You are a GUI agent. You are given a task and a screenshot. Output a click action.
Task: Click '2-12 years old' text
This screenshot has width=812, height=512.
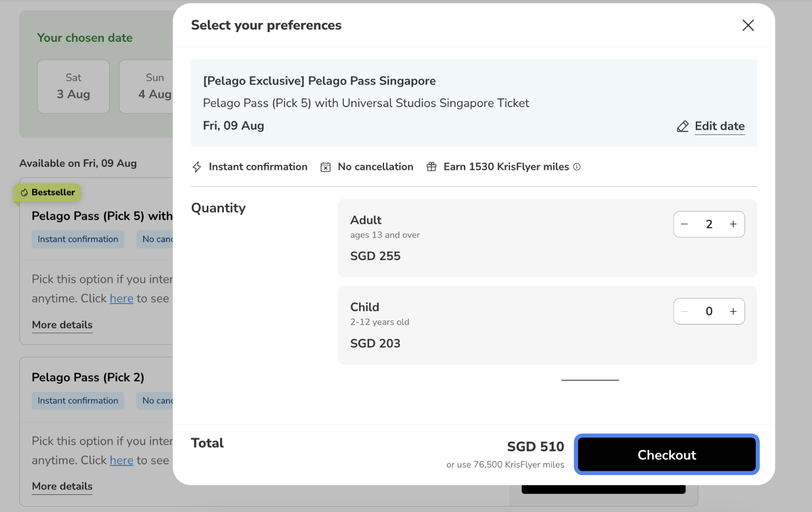tap(380, 322)
